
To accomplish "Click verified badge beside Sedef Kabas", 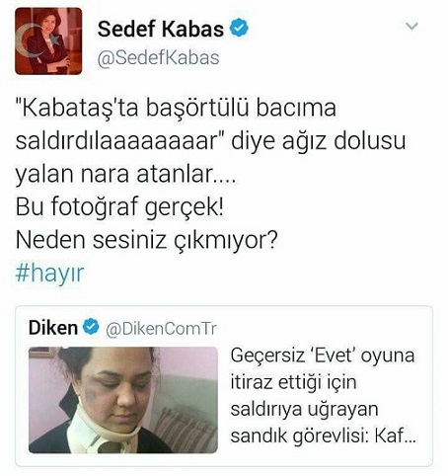I will 239,28.
